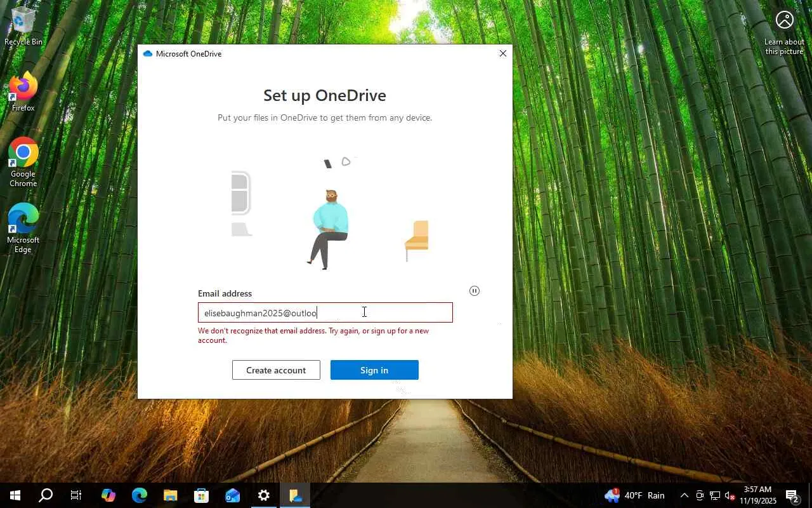Click the Sign in button
Image resolution: width=812 pixels, height=508 pixels.
click(x=374, y=370)
